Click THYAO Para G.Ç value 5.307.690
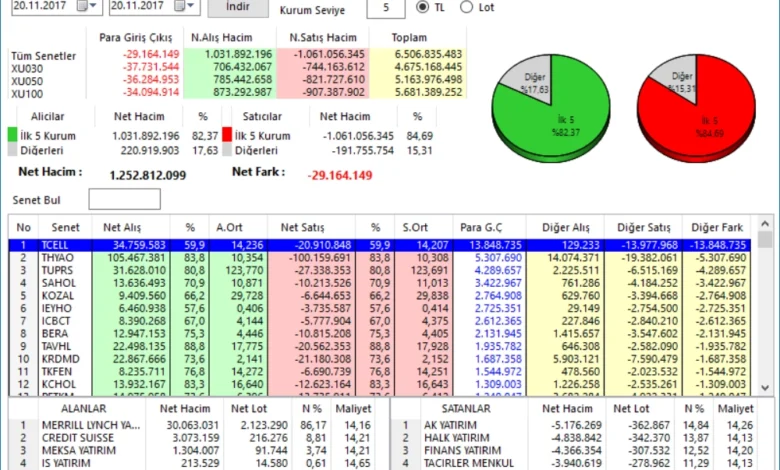This screenshot has height=470, width=780. pos(498,258)
